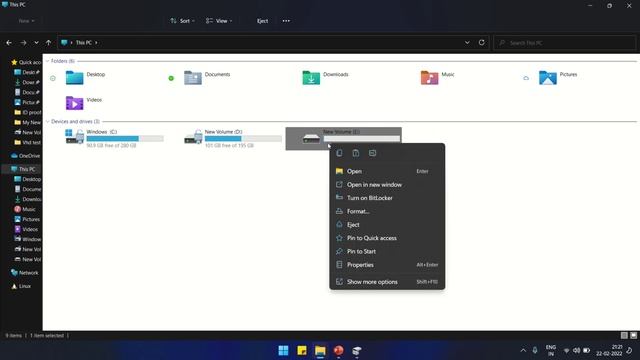
Task: Click the Paste icon in the context menu
Action: click(x=356, y=153)
